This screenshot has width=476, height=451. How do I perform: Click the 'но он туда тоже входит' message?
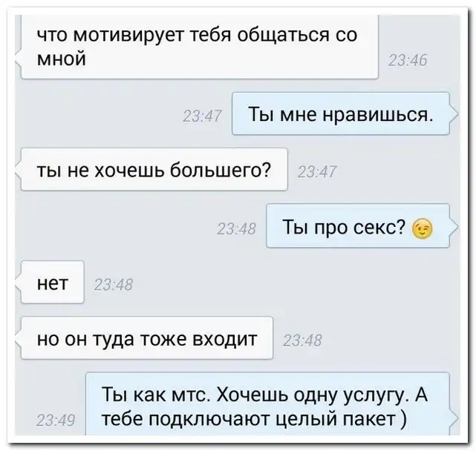pos(147,338)
